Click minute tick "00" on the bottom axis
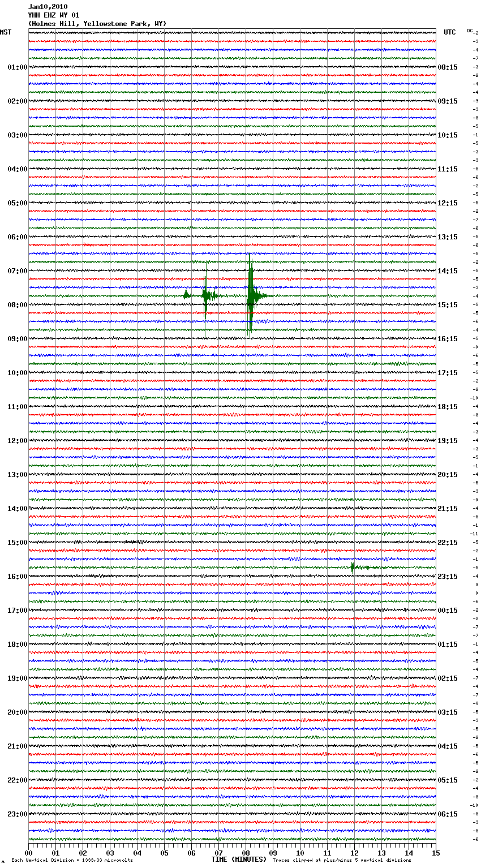The image size is (481, 868). [28, 853]
